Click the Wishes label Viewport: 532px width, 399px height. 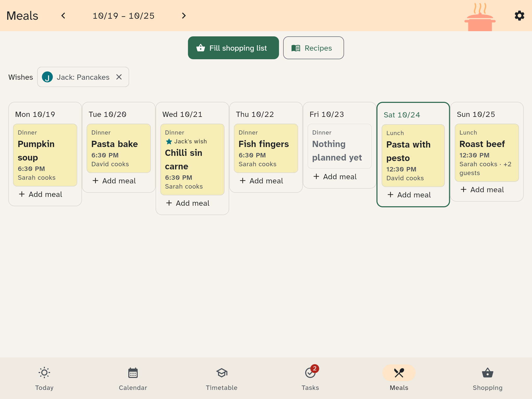coord(21,77)
